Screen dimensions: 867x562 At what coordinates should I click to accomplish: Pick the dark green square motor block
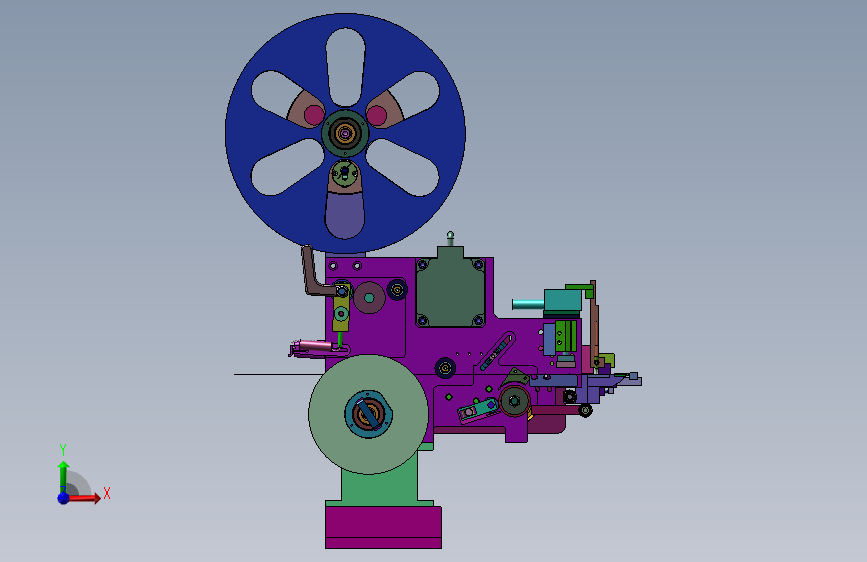pos(451,292)
